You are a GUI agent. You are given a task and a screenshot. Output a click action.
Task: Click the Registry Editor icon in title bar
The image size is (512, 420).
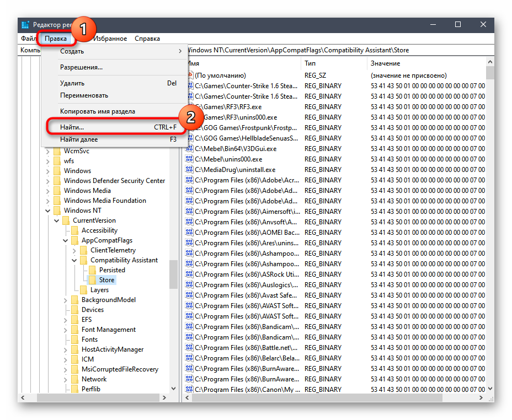coord(25,25)
